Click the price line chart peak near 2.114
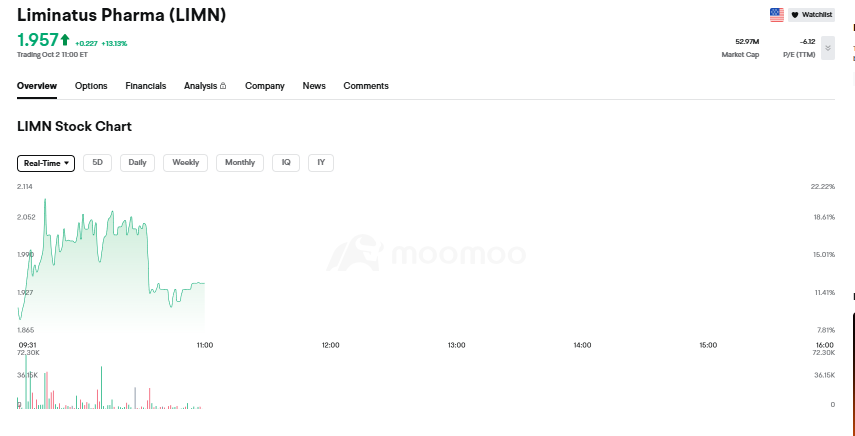 coord(45,199)
